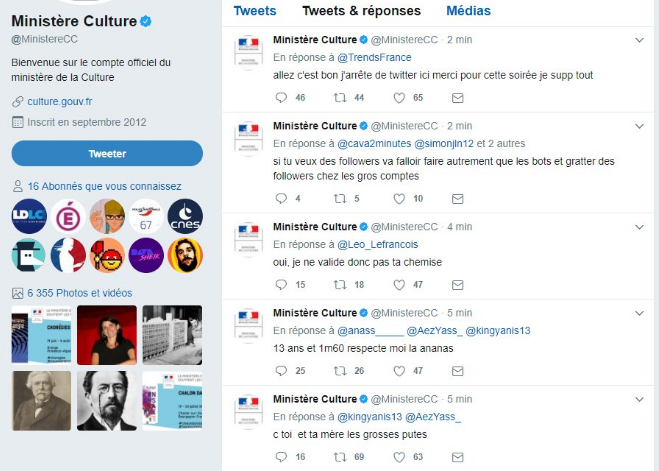
Task: Click the blue Tweeter button
Action: [107, 153]
